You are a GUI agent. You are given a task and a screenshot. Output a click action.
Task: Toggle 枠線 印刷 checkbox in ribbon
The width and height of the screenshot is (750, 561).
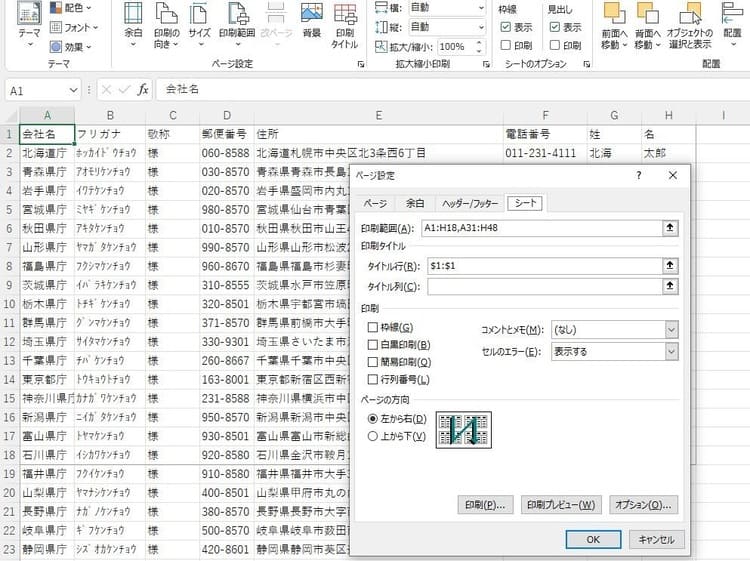click(x=506, y=45)
